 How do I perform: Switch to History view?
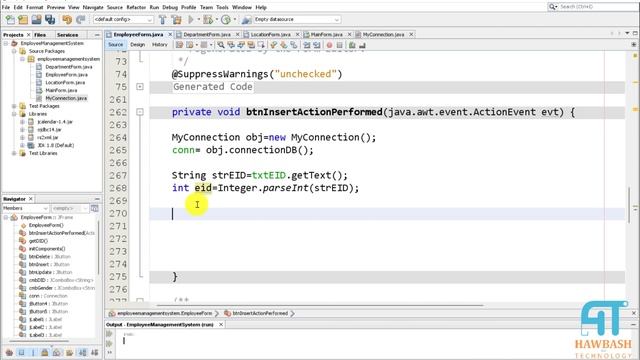coord(160,44)
